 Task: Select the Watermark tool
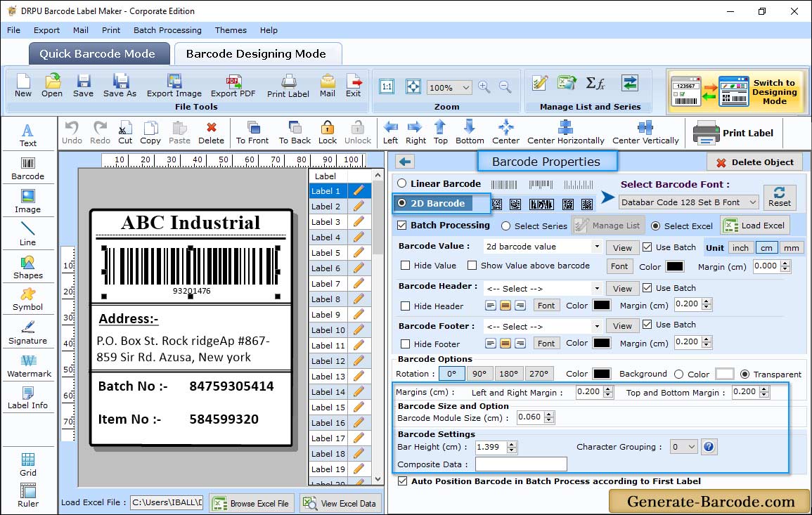[29, 366]
